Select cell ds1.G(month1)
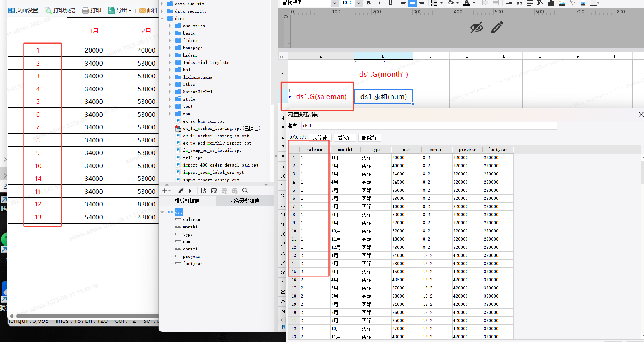644x342 pixels. (x=383, y=74)
